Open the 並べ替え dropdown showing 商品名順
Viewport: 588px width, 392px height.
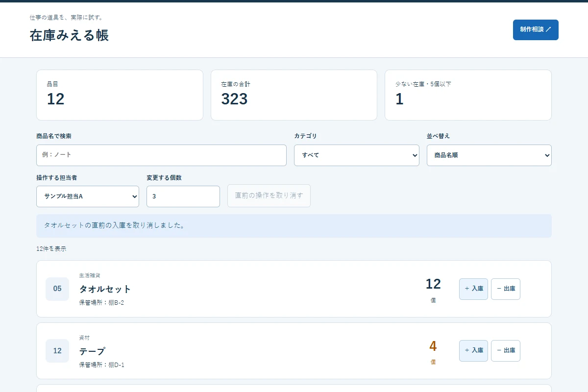pos(489,155)
